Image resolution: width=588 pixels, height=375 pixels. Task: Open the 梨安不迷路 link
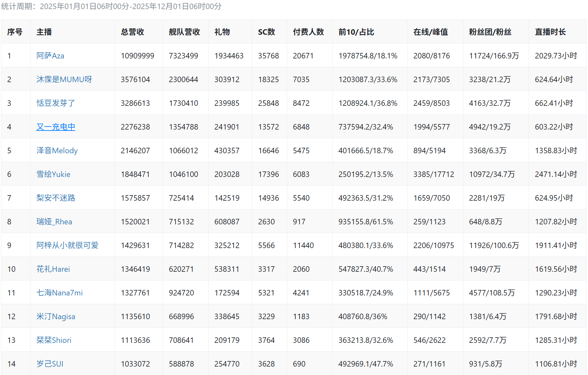click(x=55, y=198)
